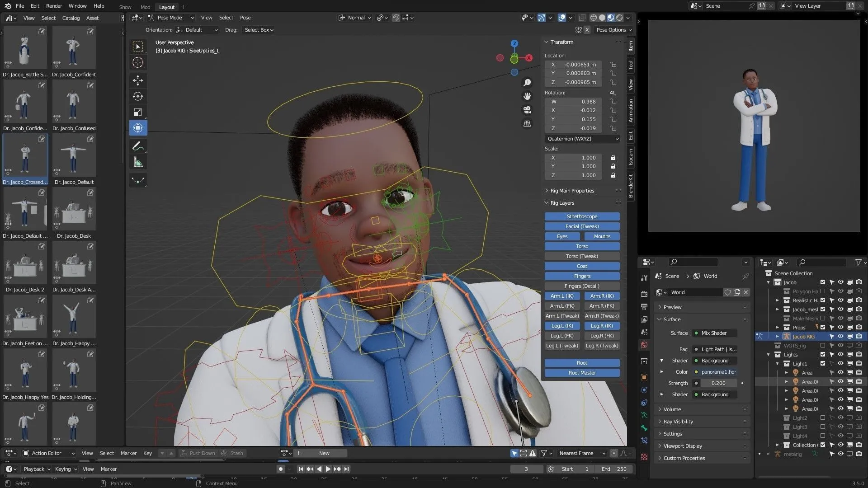Hide the Area light with its eye toggle

click(841, 372)
